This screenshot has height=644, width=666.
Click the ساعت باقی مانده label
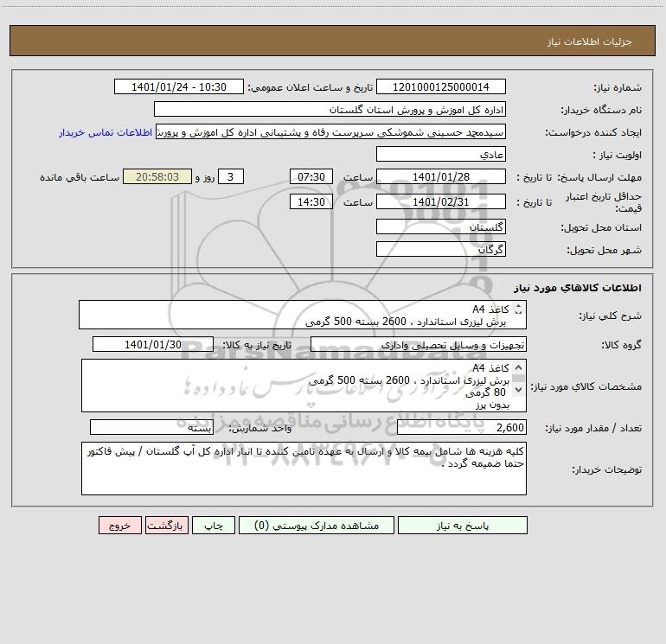click(x=80, y=177)
